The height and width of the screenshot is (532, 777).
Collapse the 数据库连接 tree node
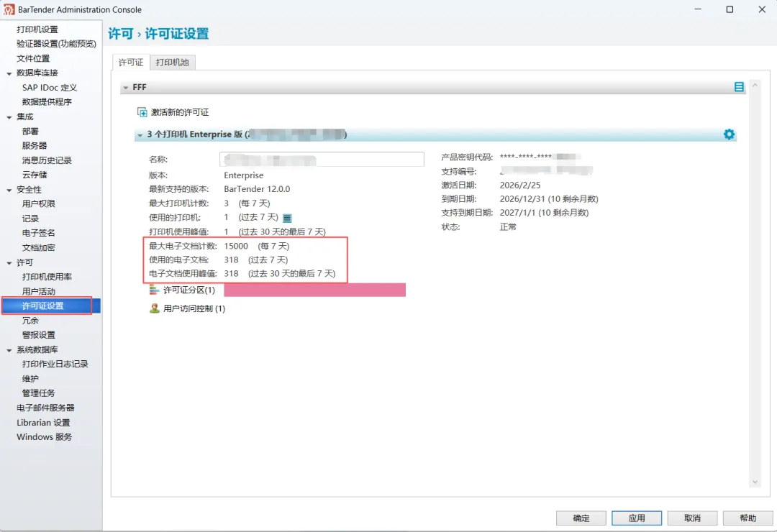coord(9,73)
